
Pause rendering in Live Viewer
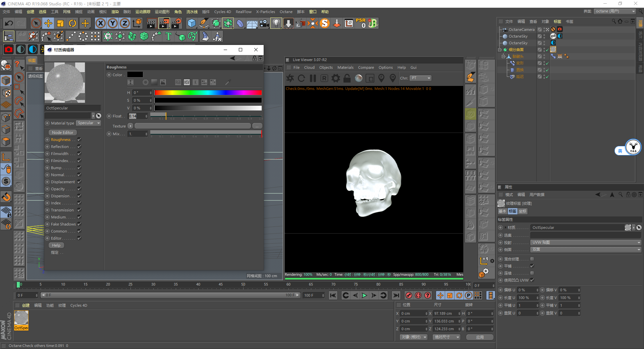[313, 78]
